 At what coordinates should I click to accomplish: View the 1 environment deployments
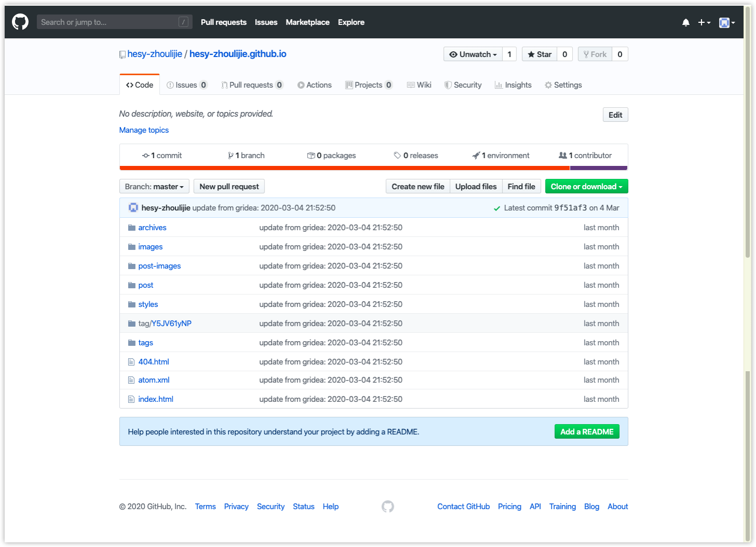click(x=501, y=156)
